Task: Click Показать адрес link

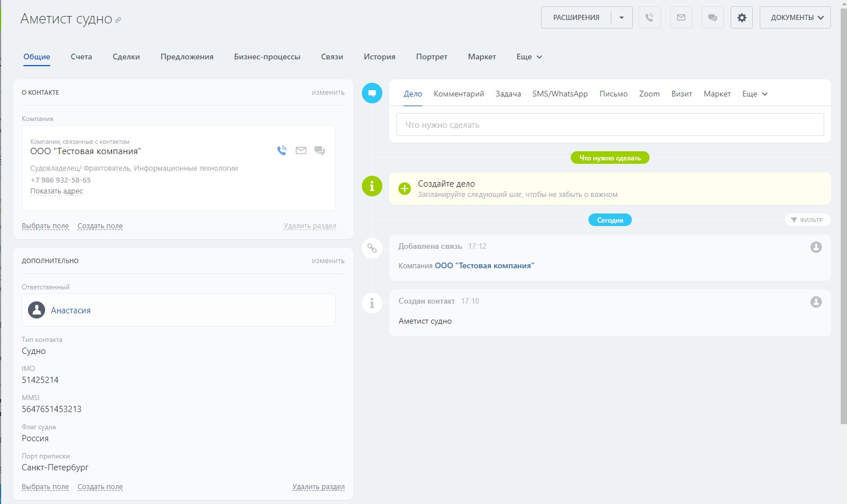Action: [x=57, y=191]
